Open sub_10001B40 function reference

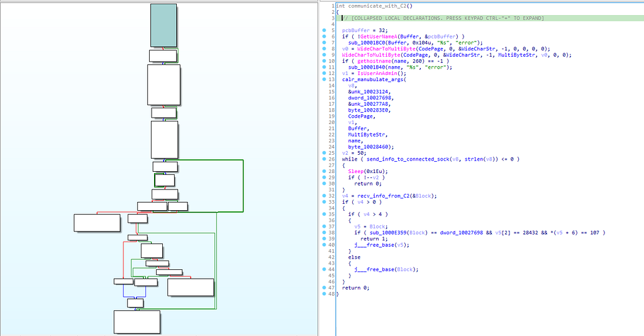point(367,67)
